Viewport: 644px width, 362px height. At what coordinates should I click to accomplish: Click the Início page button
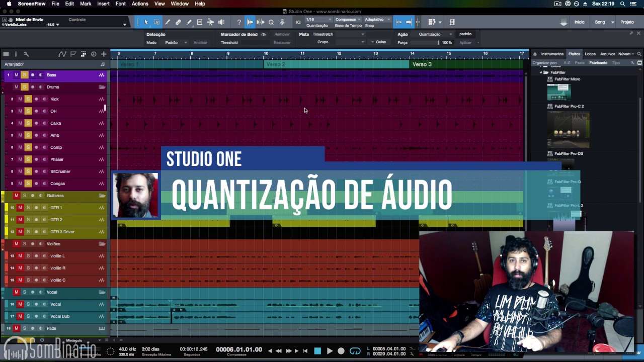coord(580,22)
